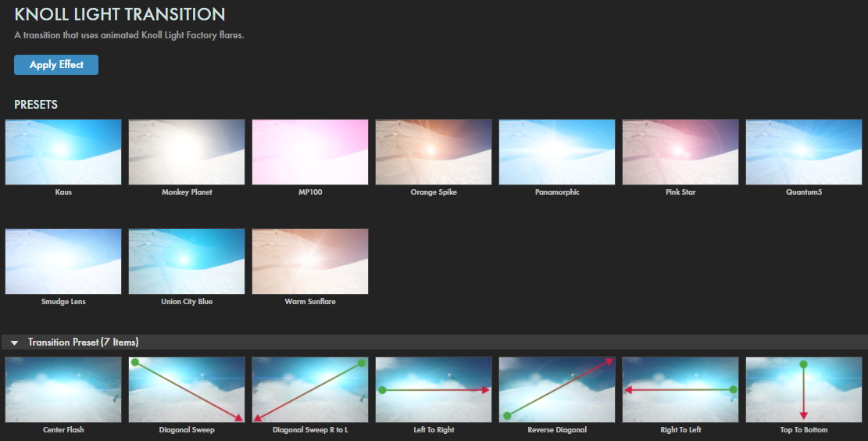Click the Monkey Planet label text

(x=187, y=192)
